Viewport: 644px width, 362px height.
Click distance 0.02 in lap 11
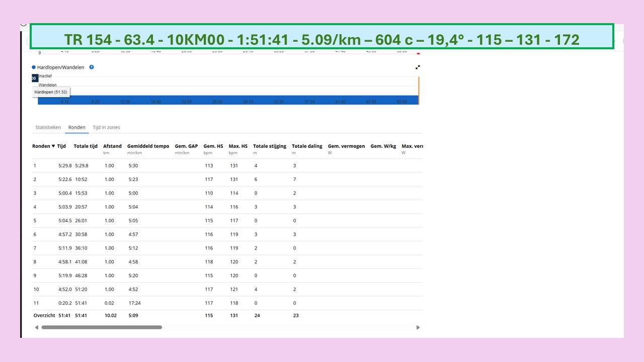pos(109,303)
